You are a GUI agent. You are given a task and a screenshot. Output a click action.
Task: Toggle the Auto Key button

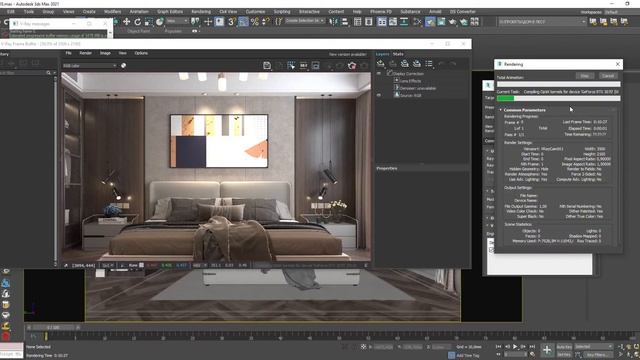click(x=564, y=347)
